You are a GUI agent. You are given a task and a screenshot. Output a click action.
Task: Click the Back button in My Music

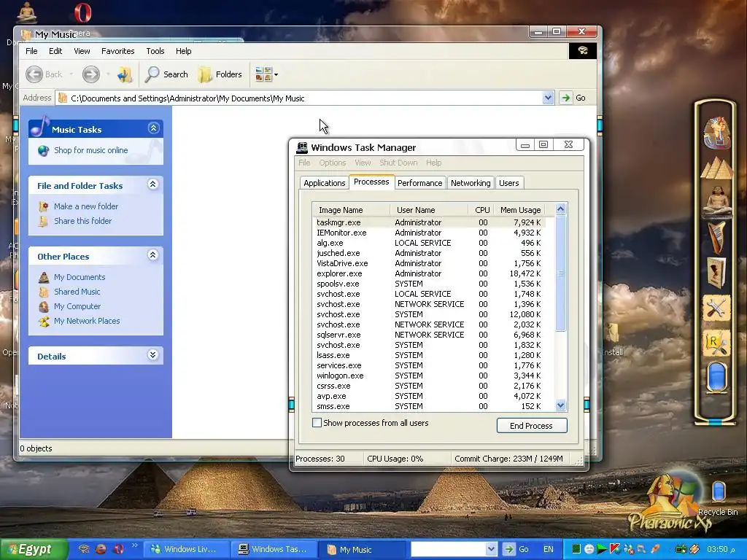click(x=44, y=74)
